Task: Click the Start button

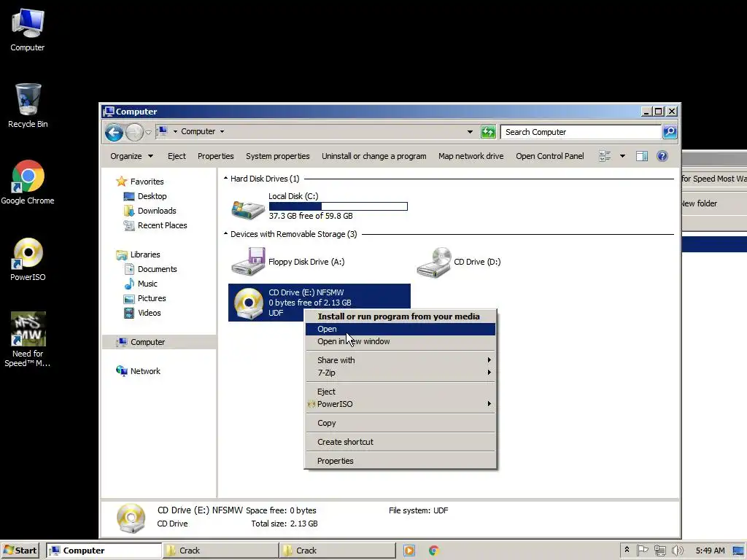Action: [20, 551]
